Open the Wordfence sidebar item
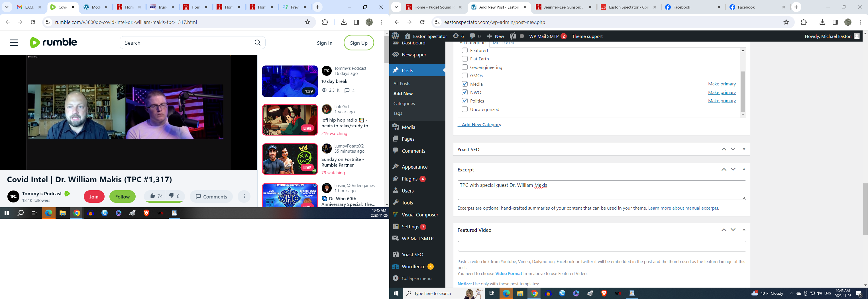868x299 pixels. 413,266
